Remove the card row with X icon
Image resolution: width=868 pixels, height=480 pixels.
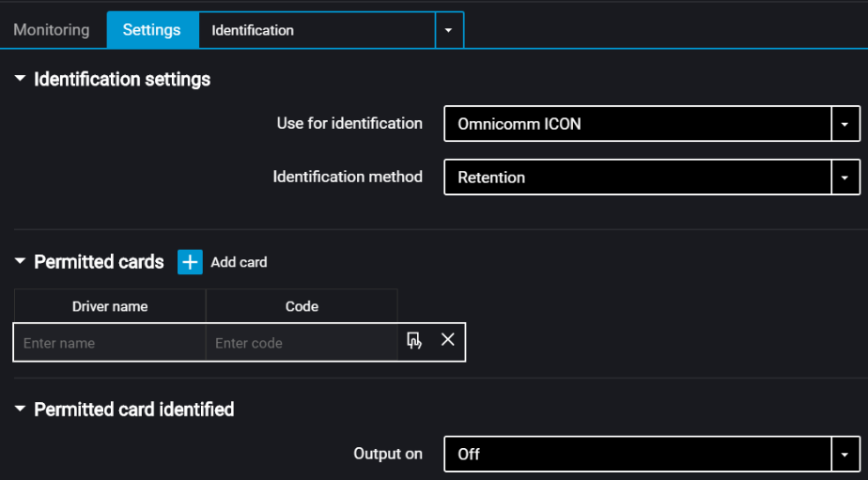[x=448, y=339]
